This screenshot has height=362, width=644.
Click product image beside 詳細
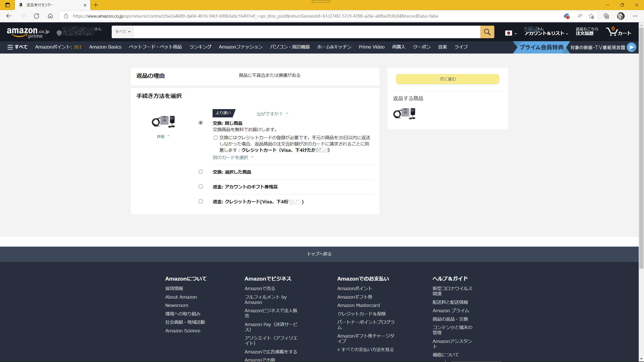[164, 121]
